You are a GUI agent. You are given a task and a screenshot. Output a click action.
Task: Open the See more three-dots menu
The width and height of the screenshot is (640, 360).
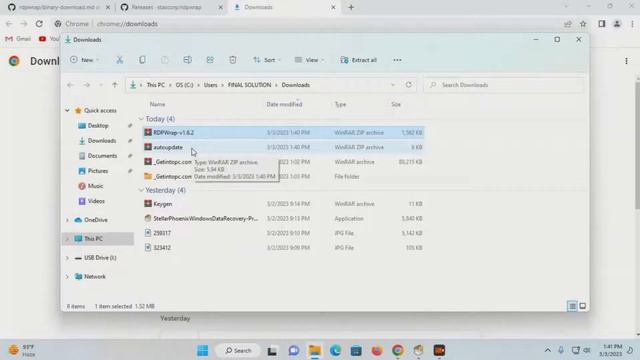(397, 60)
